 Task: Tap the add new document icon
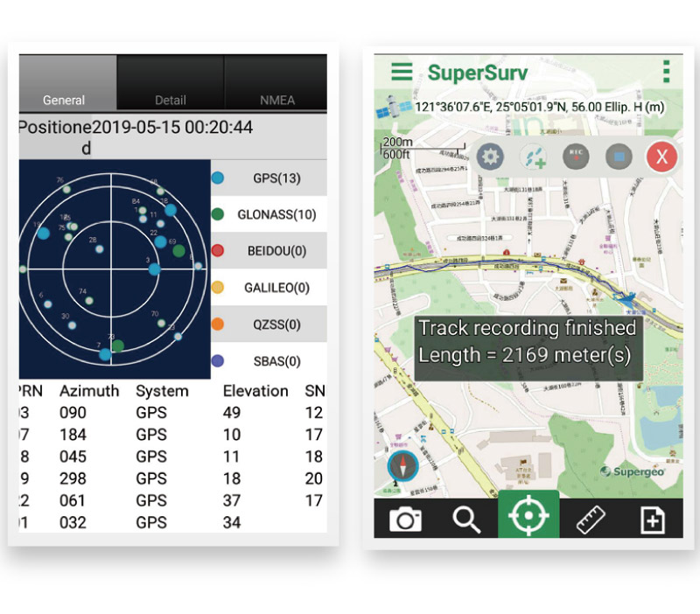click(x=653, y=520)
